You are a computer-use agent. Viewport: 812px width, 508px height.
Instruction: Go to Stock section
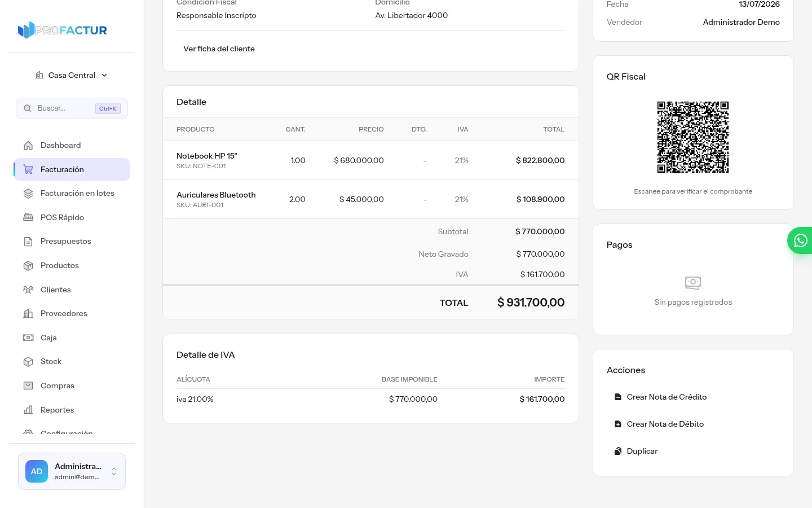[x=72, y=362]
